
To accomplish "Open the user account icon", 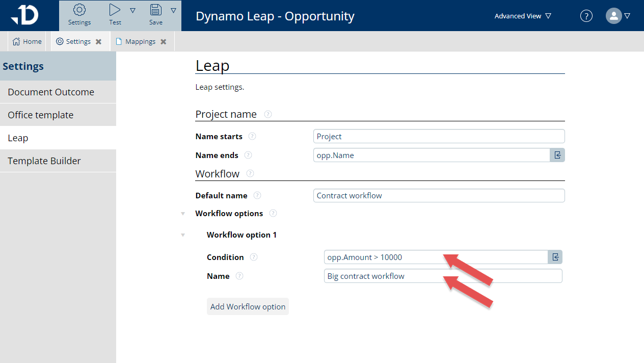I will point(613,16).
